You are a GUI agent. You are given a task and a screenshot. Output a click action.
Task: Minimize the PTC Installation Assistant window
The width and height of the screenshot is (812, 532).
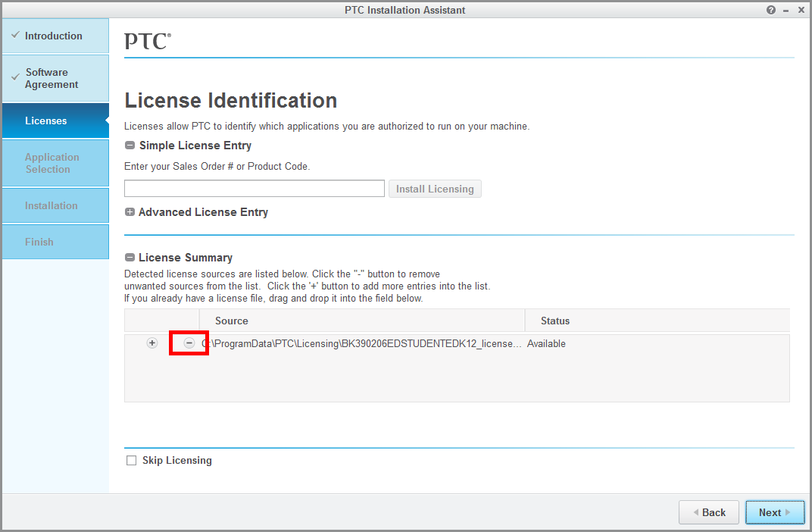[x=786, y=10]
